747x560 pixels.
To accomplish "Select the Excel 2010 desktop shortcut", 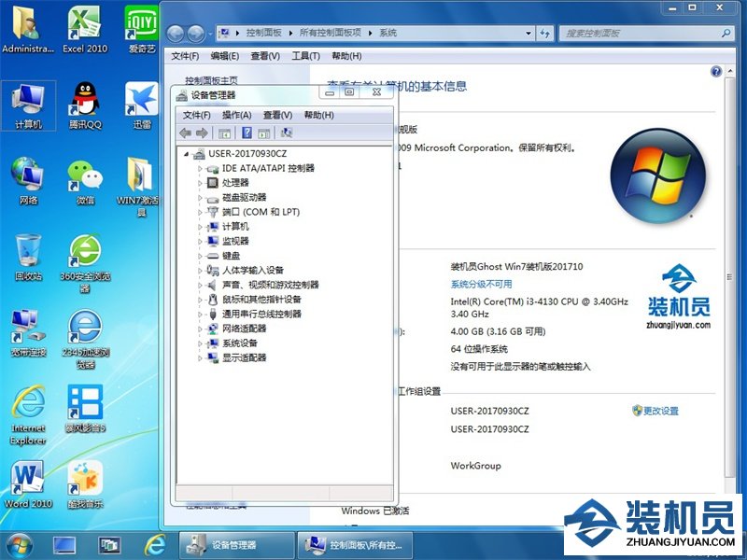I will point(85,28).
